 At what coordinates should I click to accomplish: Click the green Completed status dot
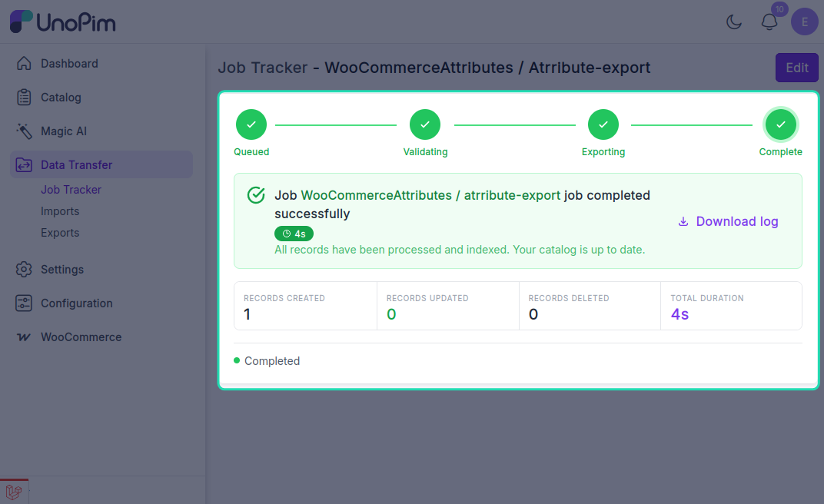click(x=237, y=360)
